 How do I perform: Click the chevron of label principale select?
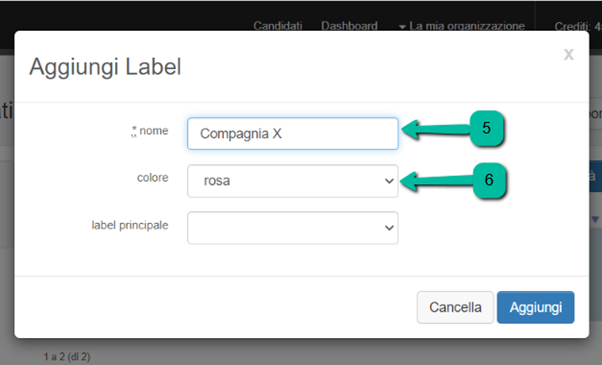(389, 228)
